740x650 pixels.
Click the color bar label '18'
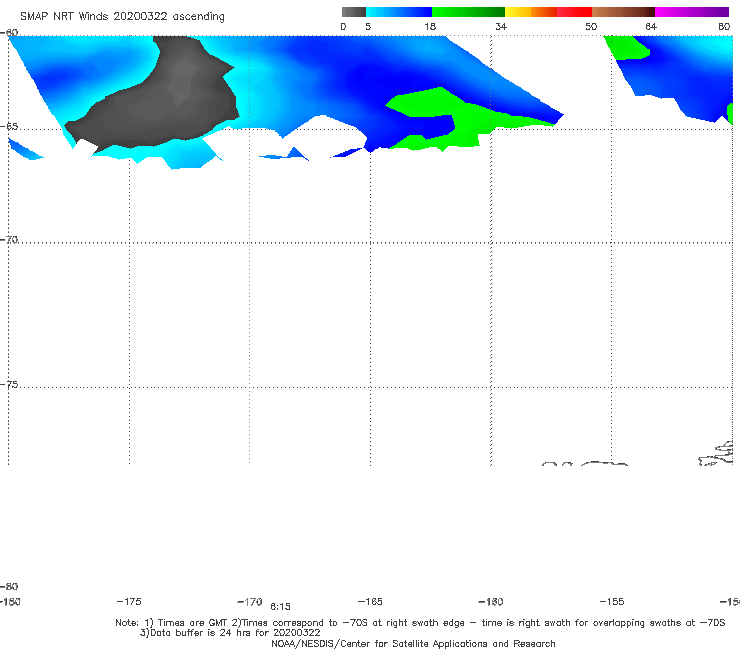click(x=430, y=26)
